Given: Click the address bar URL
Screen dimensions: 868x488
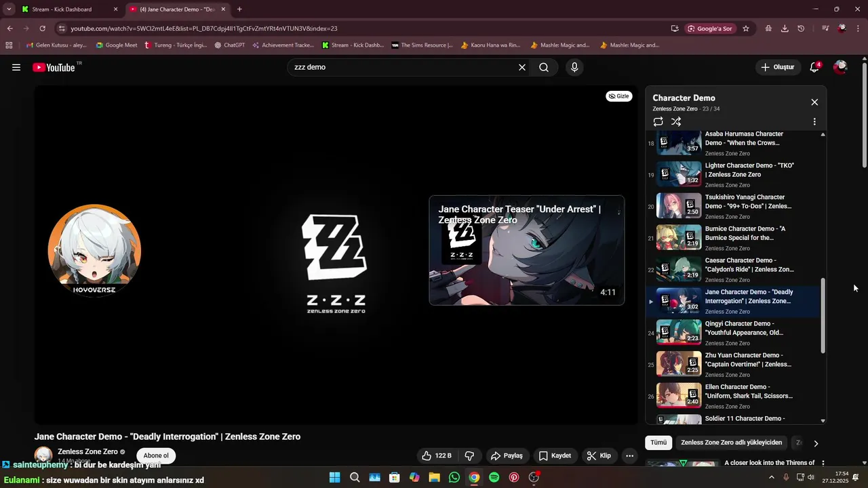Looking at the screenshot, I should click(x=204, y=28).
